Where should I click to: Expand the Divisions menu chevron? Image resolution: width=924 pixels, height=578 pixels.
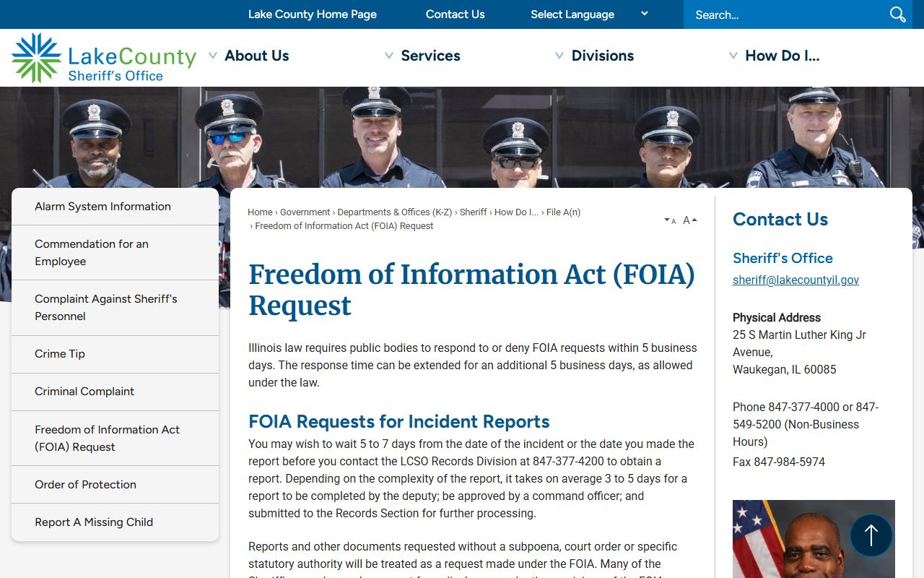[559, 56]
